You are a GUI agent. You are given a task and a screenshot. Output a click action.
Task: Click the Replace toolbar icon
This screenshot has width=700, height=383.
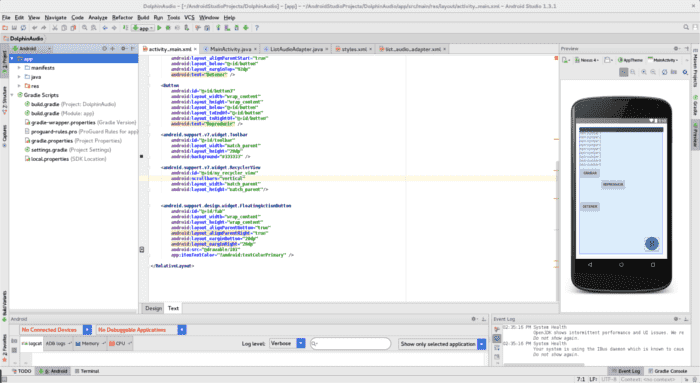[x=93, y=28]
